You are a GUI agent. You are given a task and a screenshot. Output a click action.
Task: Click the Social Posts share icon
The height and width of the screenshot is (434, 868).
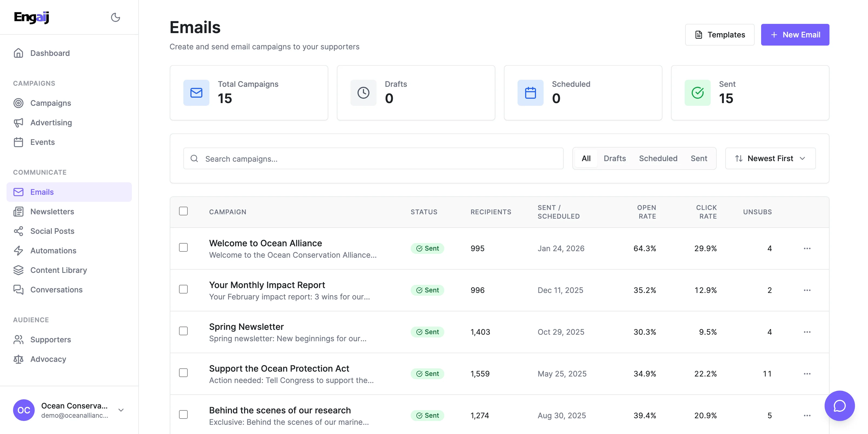click(18, 231)
